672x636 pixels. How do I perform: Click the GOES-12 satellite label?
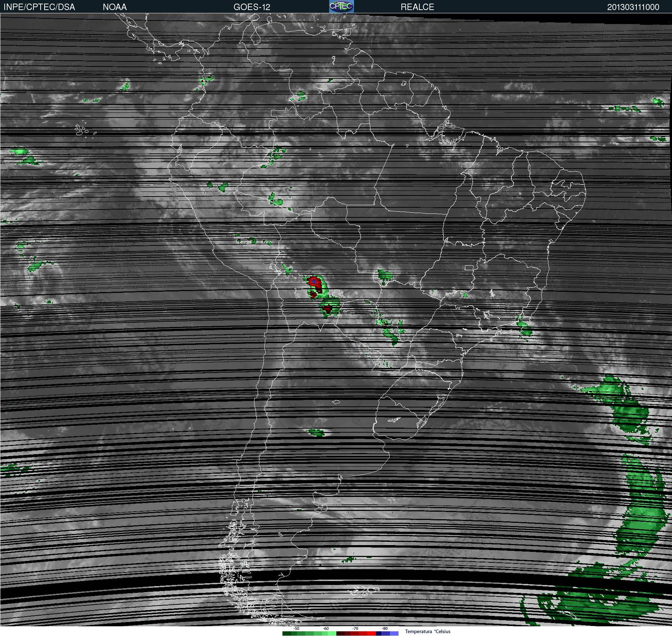click(x=252, y=7)
